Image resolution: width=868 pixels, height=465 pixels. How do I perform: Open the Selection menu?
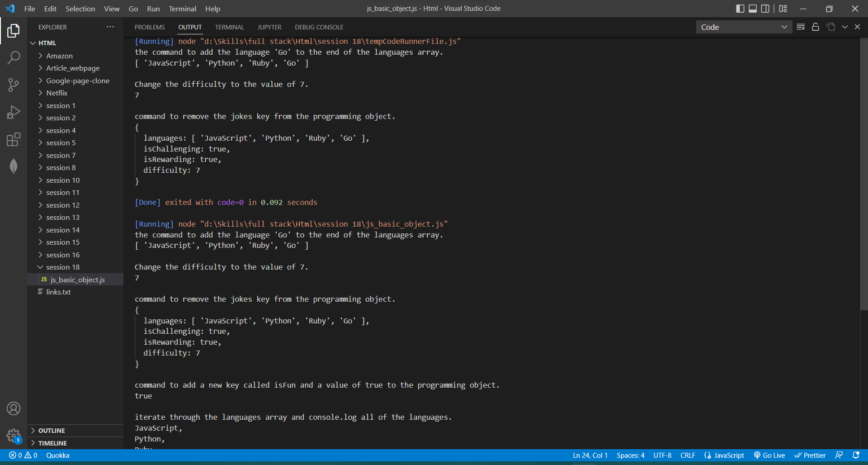[80, 9]
